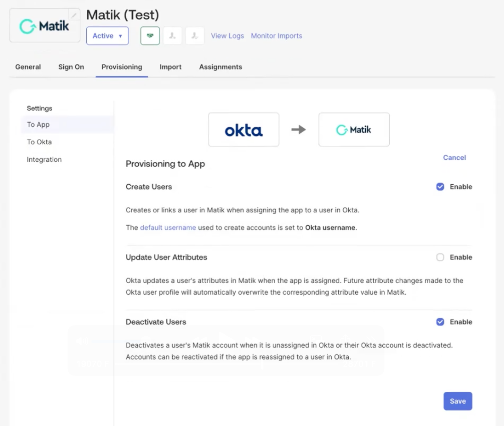Follow the default username link
Screen dimensions: 504x426
click(168, 228)
